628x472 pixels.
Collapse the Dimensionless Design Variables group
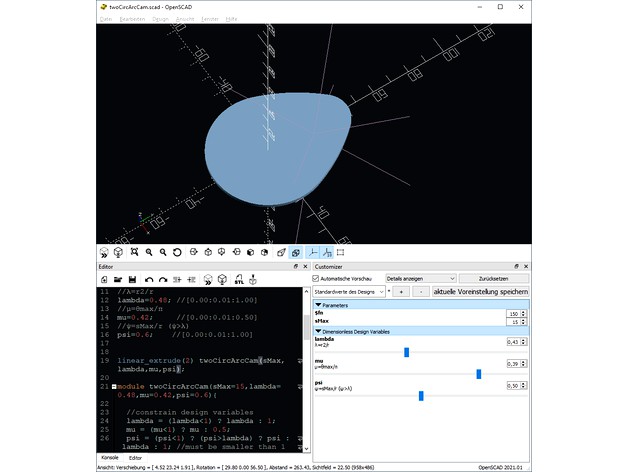coord(318,331)
